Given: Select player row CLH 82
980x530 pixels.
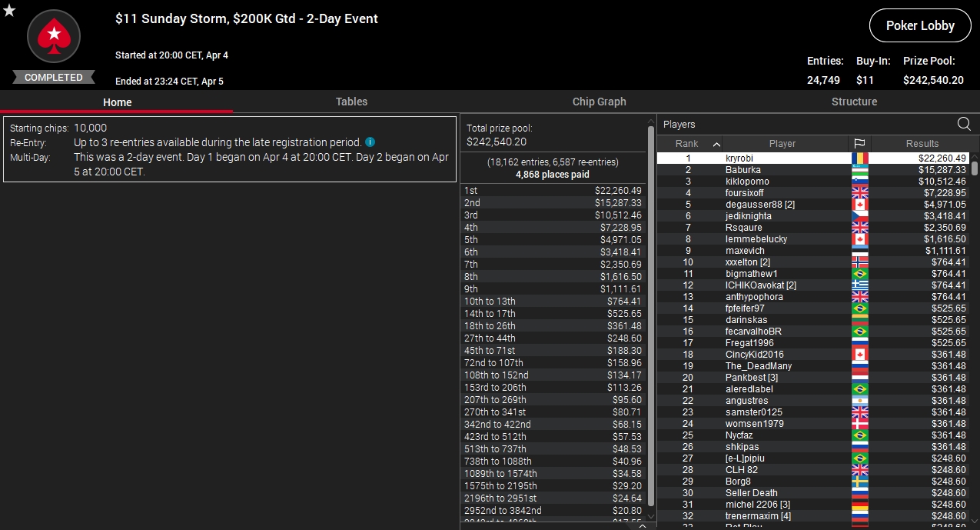Looking at the screenshot, I should [x=813, y=470].
